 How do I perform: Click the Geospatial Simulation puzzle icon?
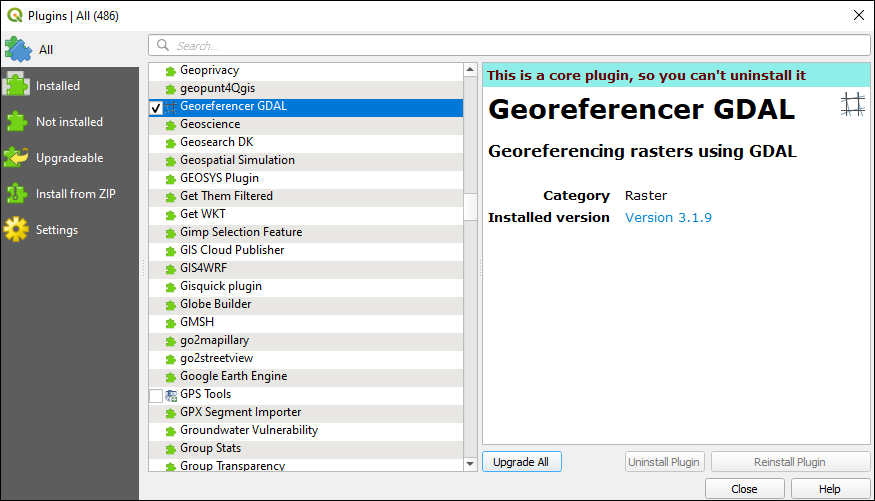(171, 161)
